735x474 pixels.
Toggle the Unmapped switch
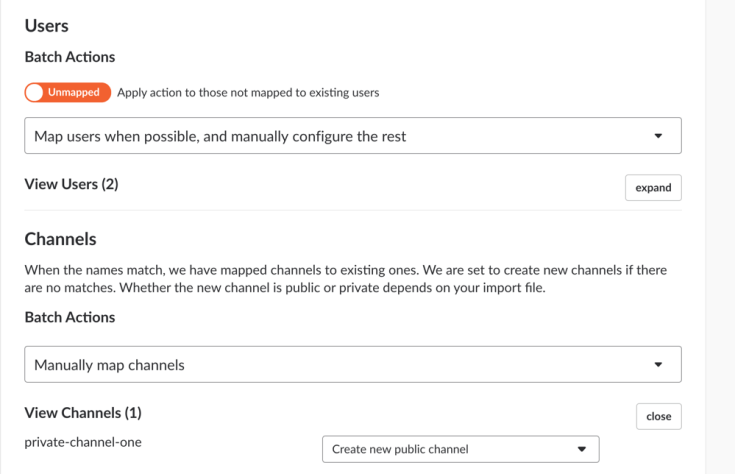pyautogui.click(x=67, y=92)
